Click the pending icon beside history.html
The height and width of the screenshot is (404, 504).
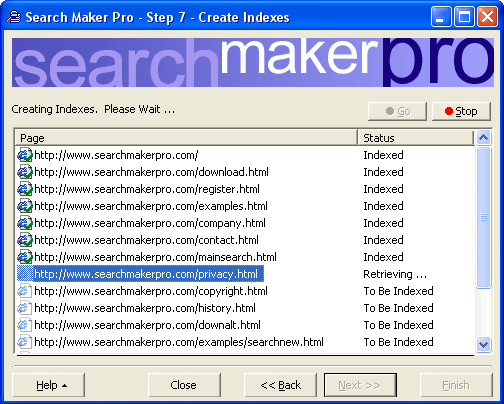25,308
